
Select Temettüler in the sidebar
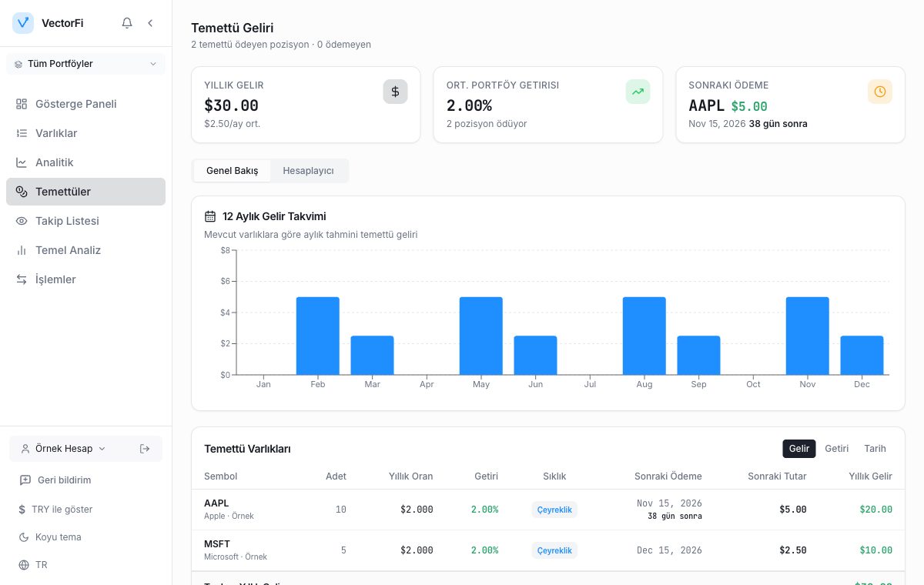[x=85, y=192]
